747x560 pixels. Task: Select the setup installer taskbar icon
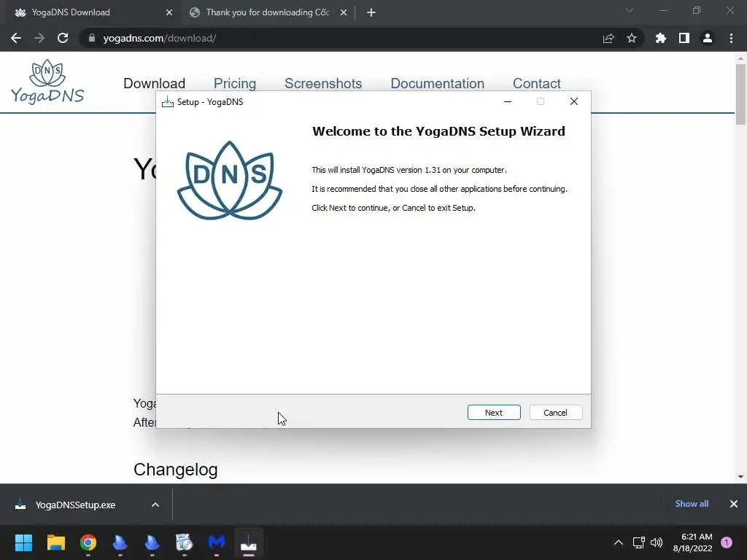[248, 542]
